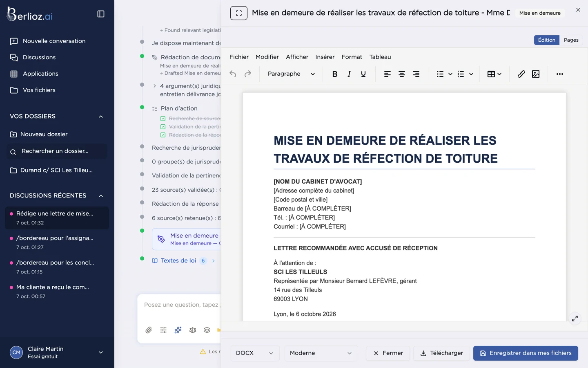Expand the document view with arrows icon
The image size is (588, 368).
[x=575, y=319]
